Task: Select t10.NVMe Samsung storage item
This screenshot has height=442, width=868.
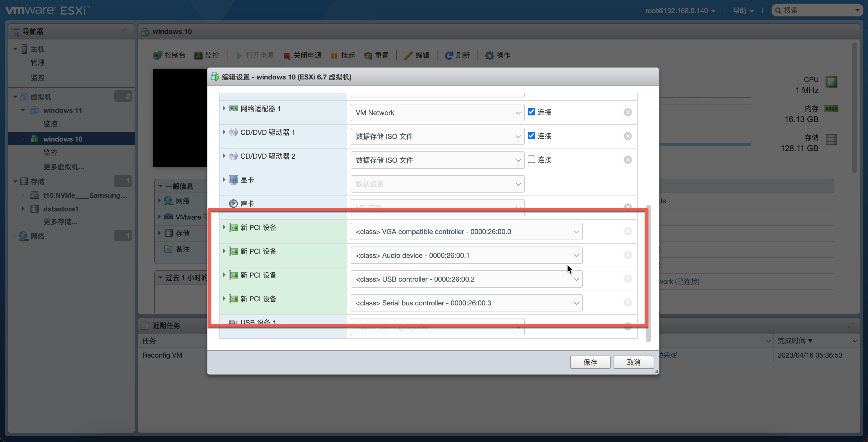Action: click(x=85, y=195)
